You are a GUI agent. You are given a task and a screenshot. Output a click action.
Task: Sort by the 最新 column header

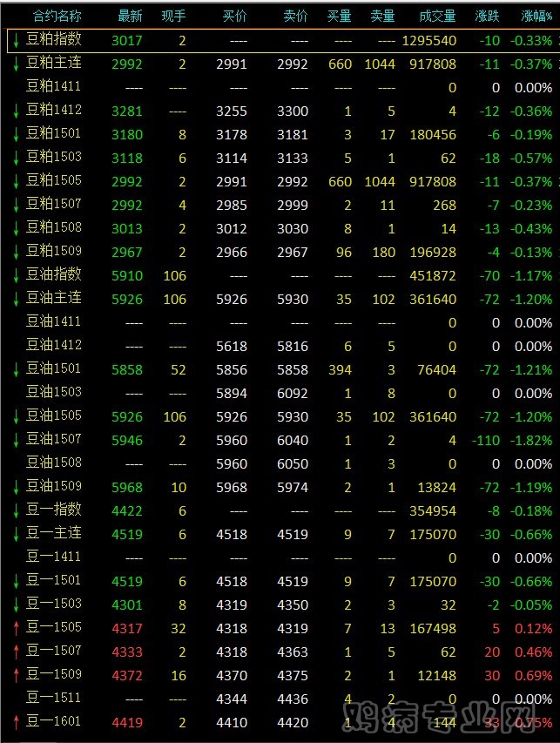[130, 16]
